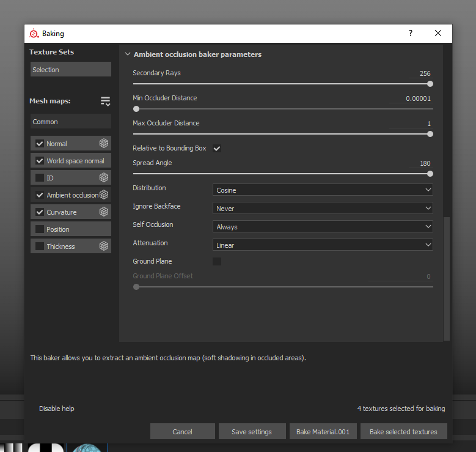Click the cube icon beside Ambient occlusion

click(104, 195)
